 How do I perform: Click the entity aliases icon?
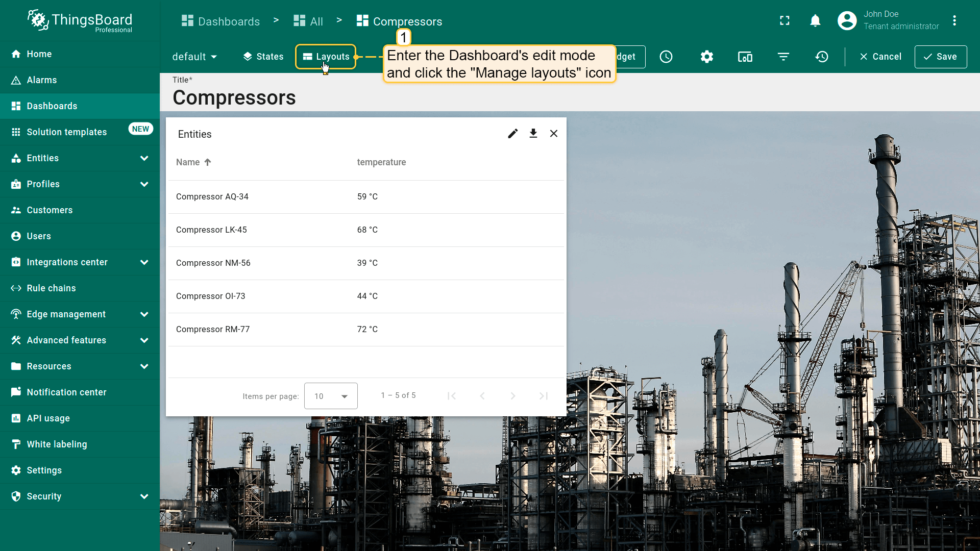coord(745,57)
